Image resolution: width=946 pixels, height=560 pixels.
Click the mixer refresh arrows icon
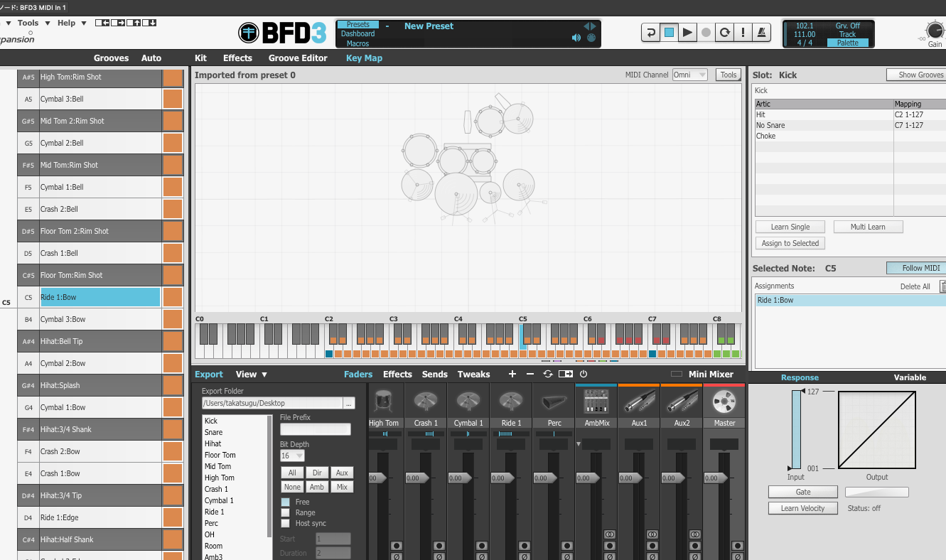pos(548,375)
